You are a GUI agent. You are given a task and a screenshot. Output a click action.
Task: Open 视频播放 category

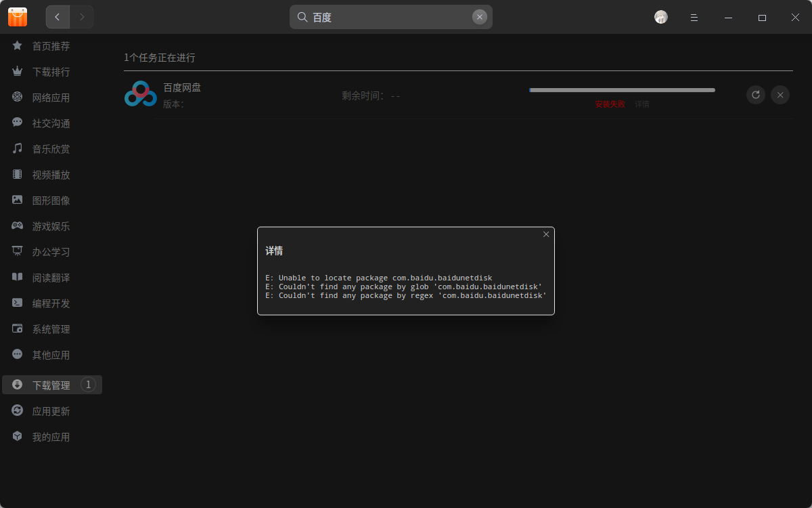[x=52, y=175]
